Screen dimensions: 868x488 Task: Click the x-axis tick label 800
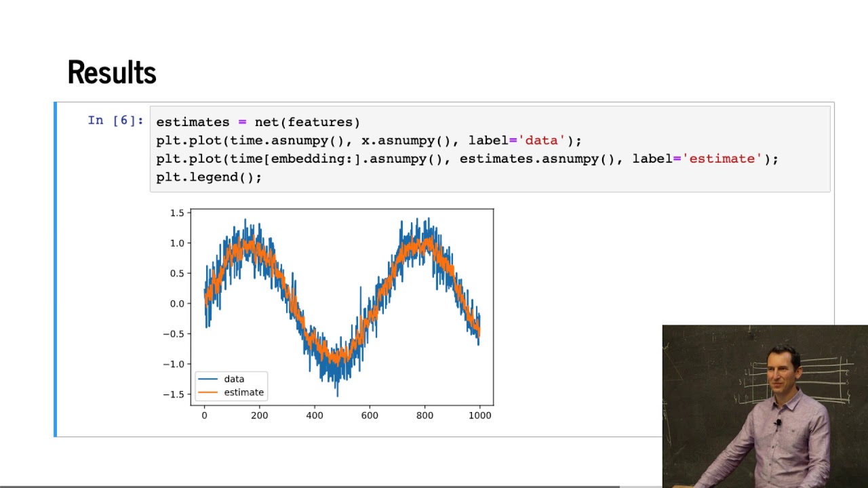tap(425, 415)
